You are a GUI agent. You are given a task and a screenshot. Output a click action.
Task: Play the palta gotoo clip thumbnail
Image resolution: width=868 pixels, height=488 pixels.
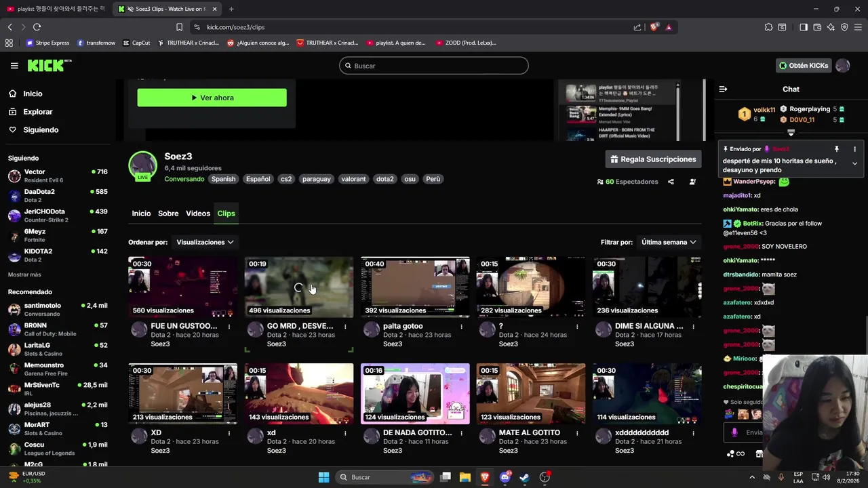[415, 287]
